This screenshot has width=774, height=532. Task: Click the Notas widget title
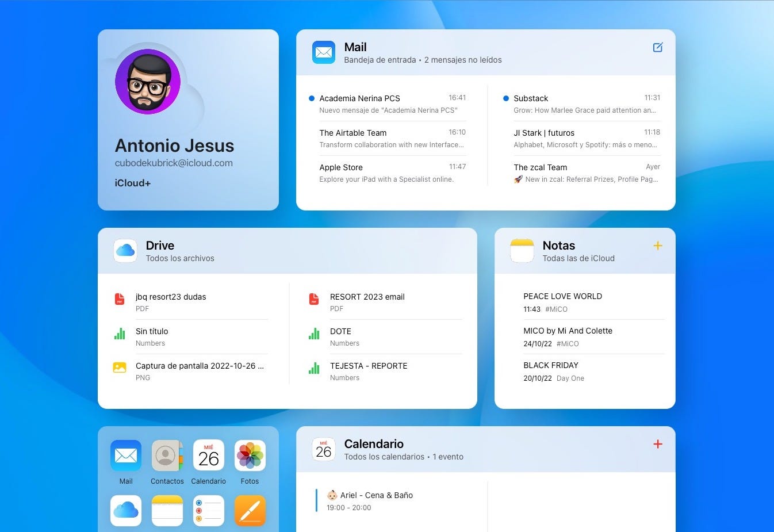[x=559, y=246]
